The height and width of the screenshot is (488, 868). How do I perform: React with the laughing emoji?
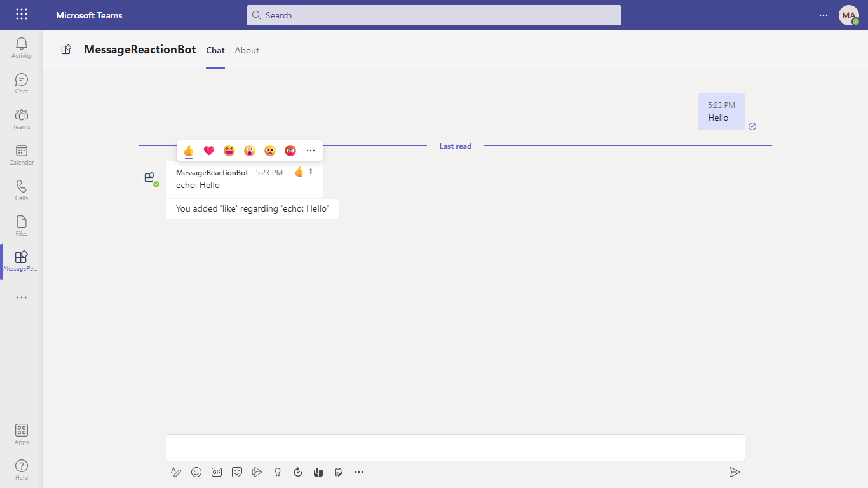point(229,151)
